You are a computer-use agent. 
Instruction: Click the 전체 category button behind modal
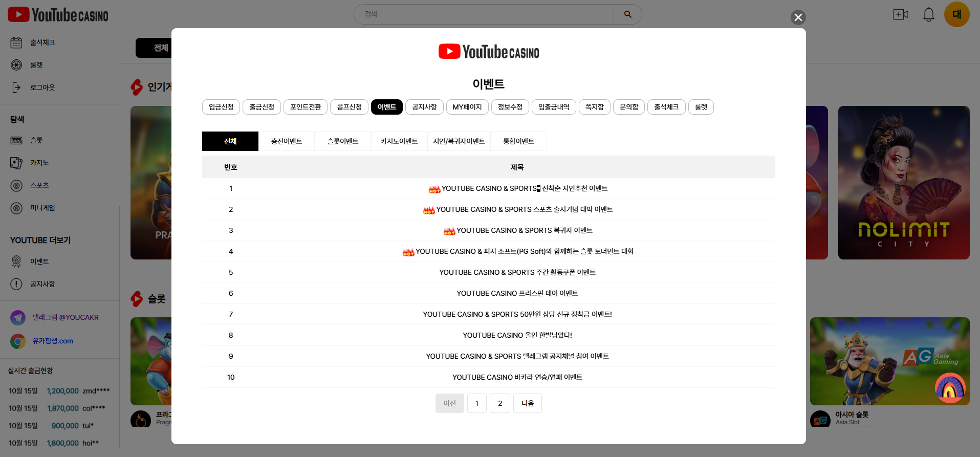(x=154, y=48)
